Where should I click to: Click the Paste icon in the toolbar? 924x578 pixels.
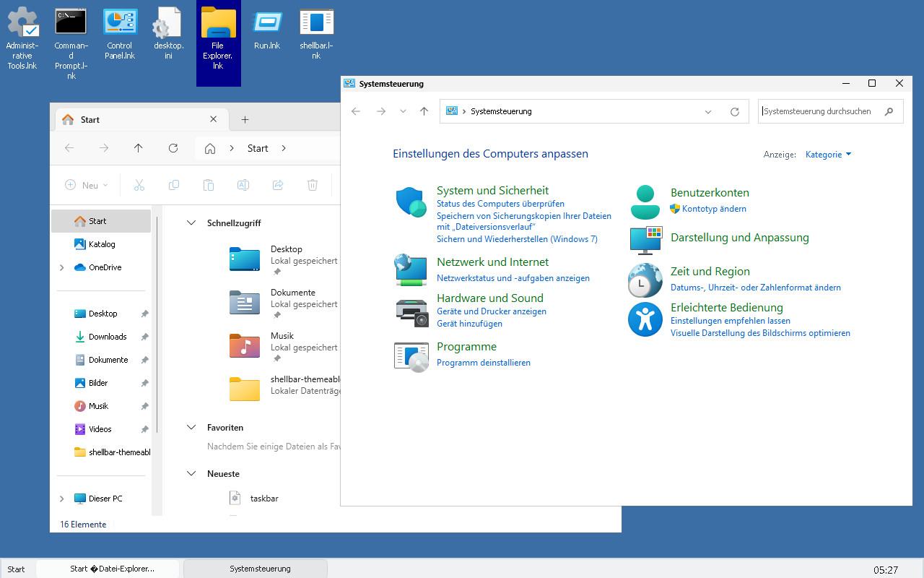tap(209, 185)
